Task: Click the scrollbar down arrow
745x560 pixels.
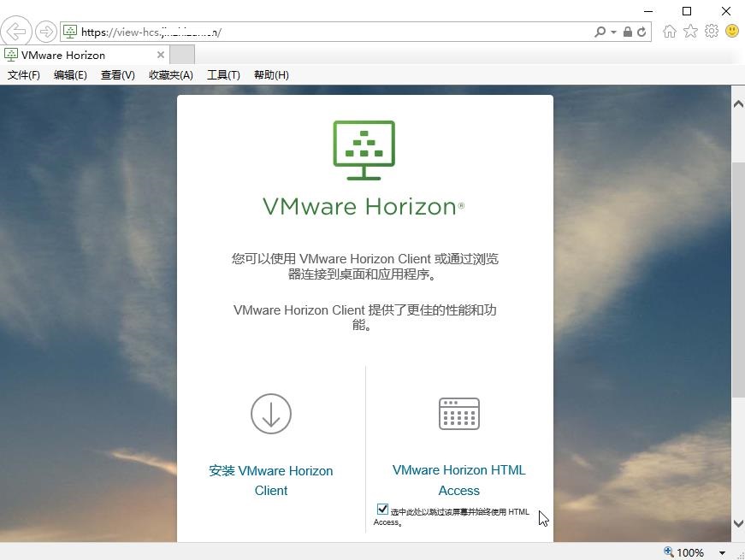Action: (737, 523)
